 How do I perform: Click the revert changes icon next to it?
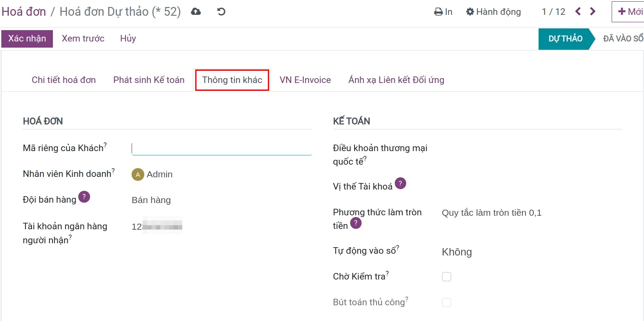click(221, 12)
